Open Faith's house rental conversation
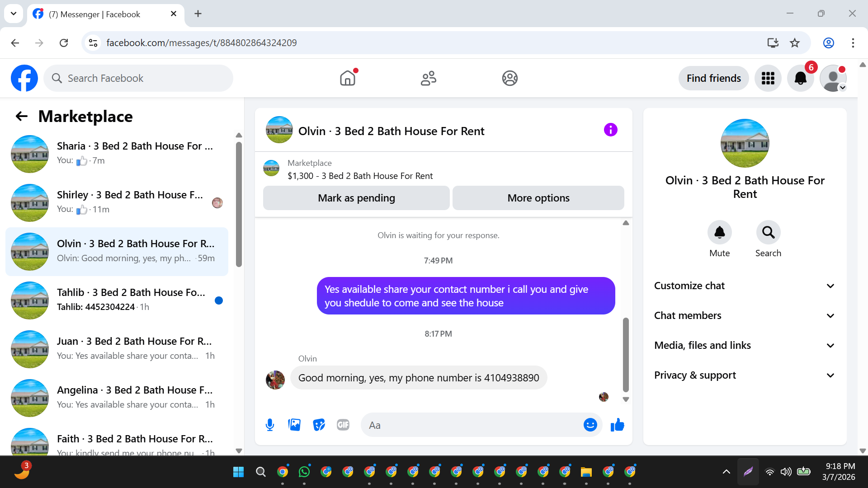 [x=117, y=440]
